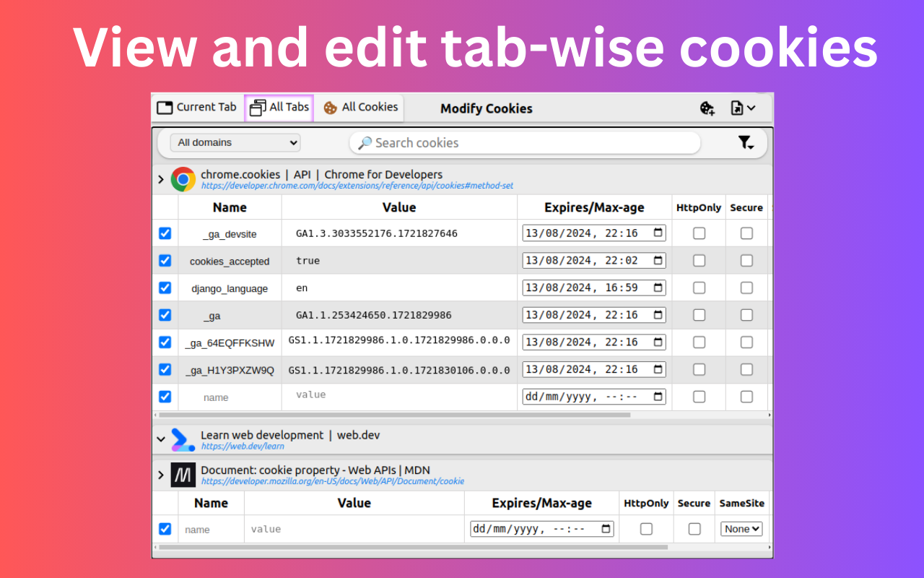The image size is (924, 578).
Task: Open calendar picker for django_language expiry
Action: click(658, 288)
